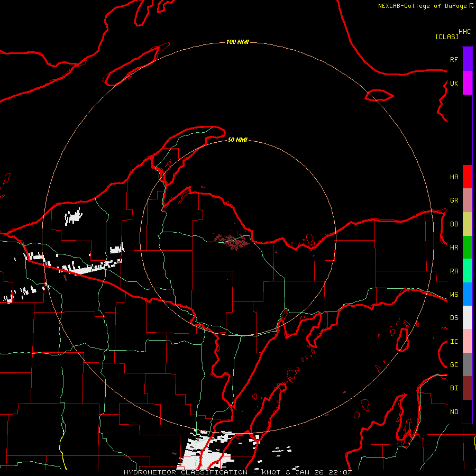
Task: Click the BI legend label
Action: pos(454,388)
